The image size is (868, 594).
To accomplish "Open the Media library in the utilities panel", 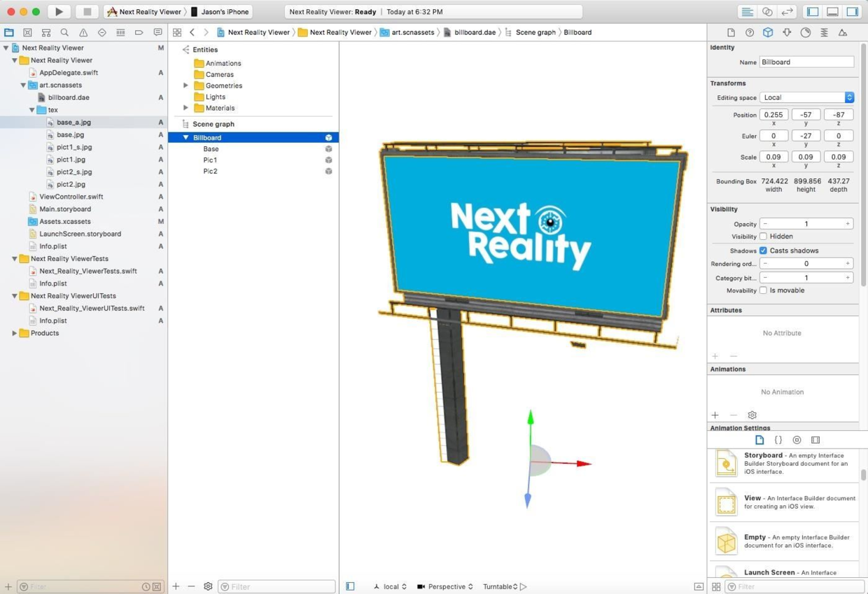I will click(x=815, y=439).
